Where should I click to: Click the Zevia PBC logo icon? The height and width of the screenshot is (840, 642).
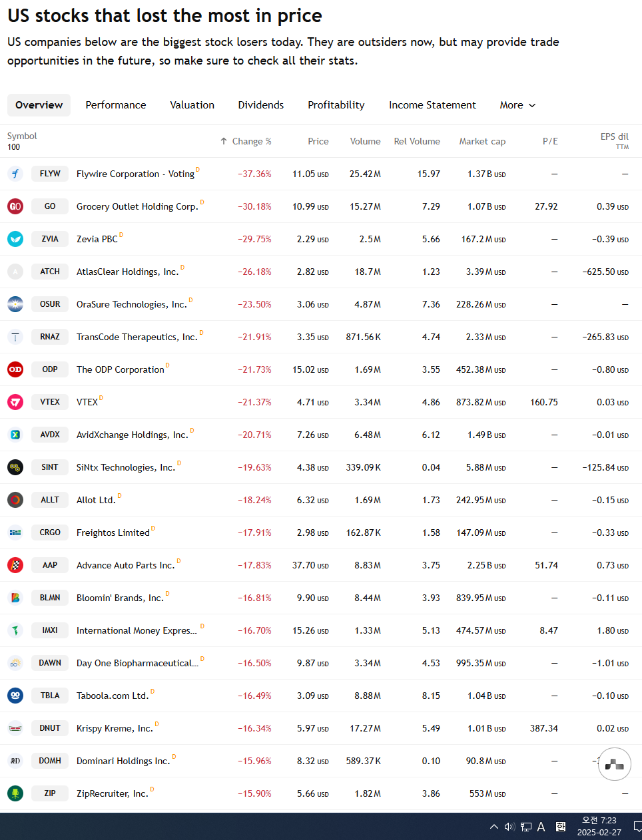15,239
